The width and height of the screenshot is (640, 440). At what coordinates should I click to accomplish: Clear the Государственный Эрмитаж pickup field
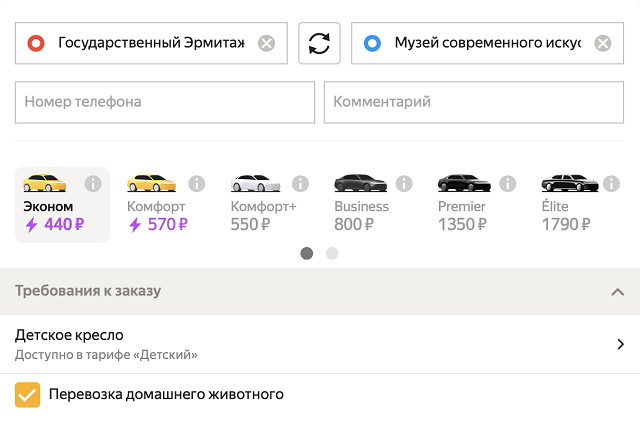point(267,43)
